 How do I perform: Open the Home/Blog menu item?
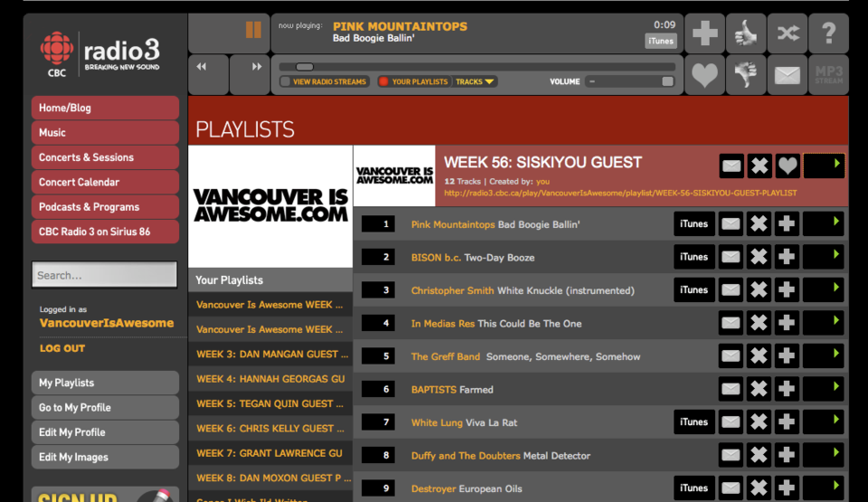[x=105, y=108]
